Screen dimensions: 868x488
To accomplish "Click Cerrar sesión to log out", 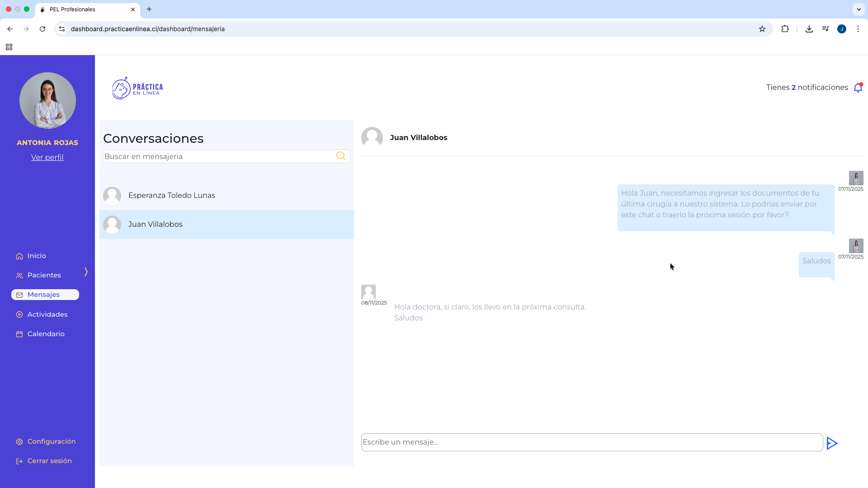I will pyautogui.click(x=49, y=461).
